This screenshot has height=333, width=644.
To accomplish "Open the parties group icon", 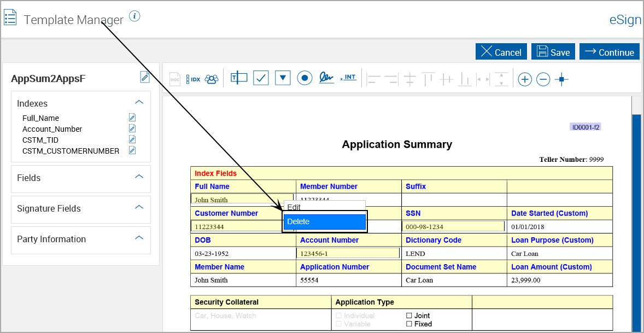I will click(212, 79).
